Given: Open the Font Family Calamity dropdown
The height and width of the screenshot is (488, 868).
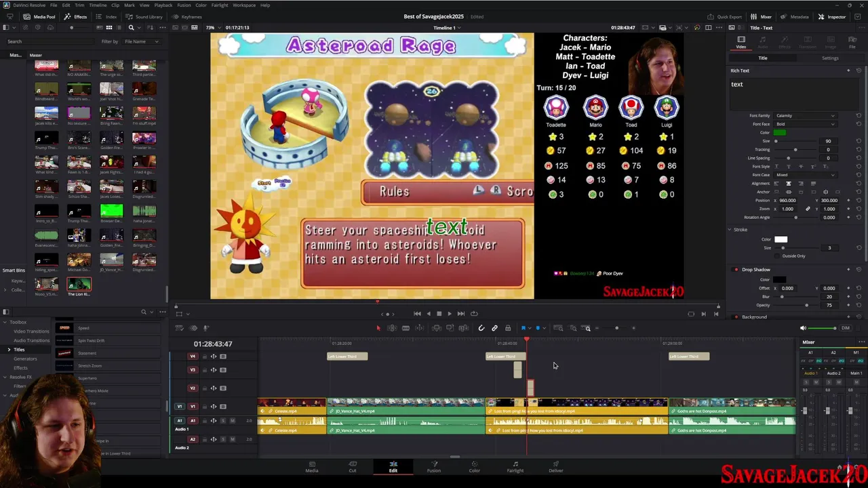Looking at the screenshot, I should pos(806,116).
